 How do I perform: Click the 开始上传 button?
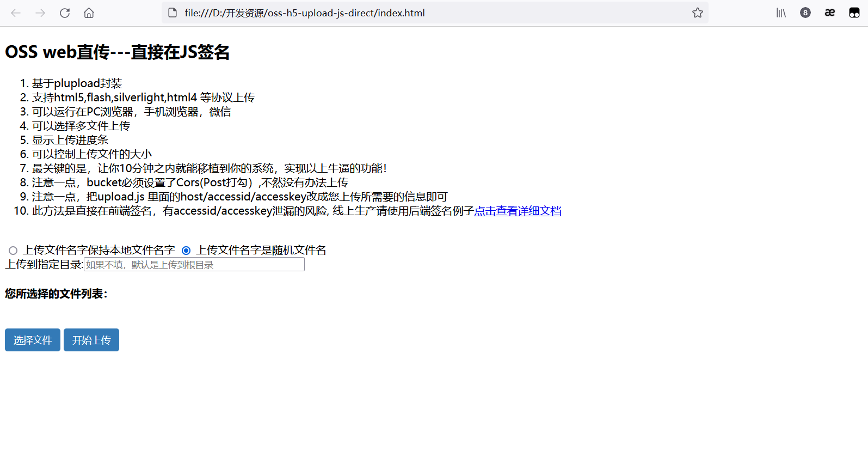point(91,340)
